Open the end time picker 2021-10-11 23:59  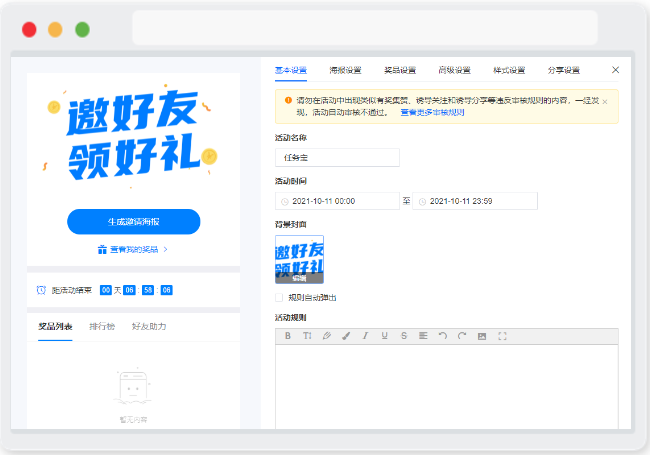[x=475, y=201]
